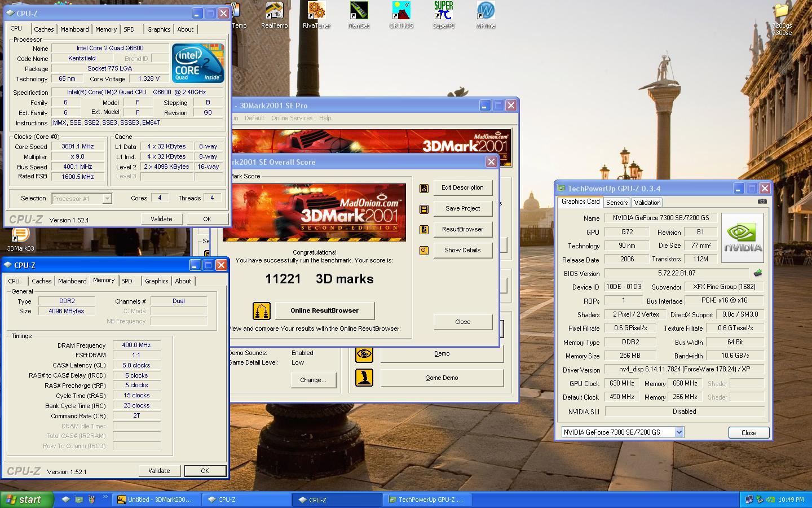
Task: Click the NVIDIA system tray icon
Action: [x=770, y=500]
